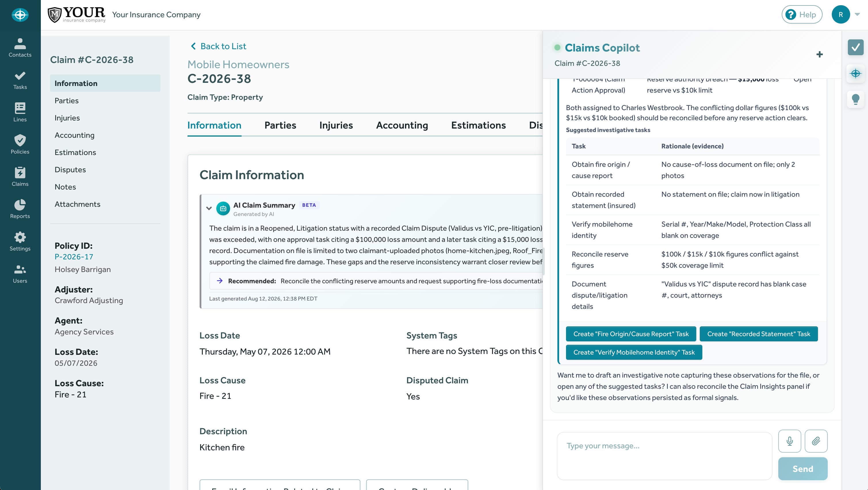868x490 pixels.
Task: Click the Help button
Action: click(x=802, y=14)
